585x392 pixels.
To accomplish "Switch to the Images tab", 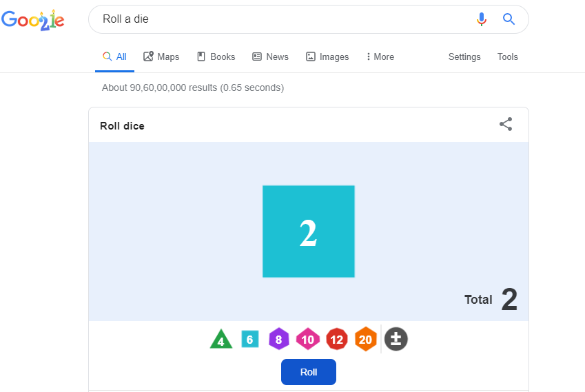I will (x=327, y=57).
